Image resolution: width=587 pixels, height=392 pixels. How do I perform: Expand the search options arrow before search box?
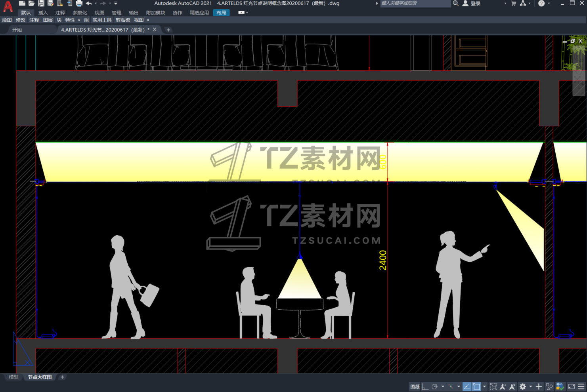click(377, 3)
